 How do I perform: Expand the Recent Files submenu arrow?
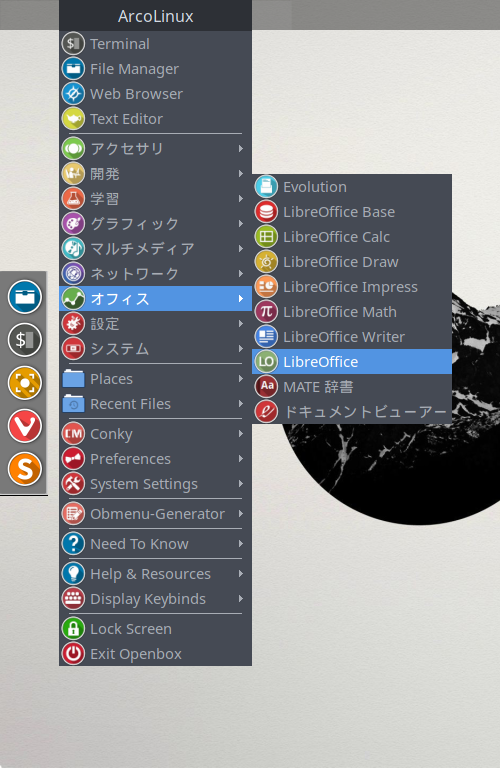pyautogui.click(x=240, y=404)
